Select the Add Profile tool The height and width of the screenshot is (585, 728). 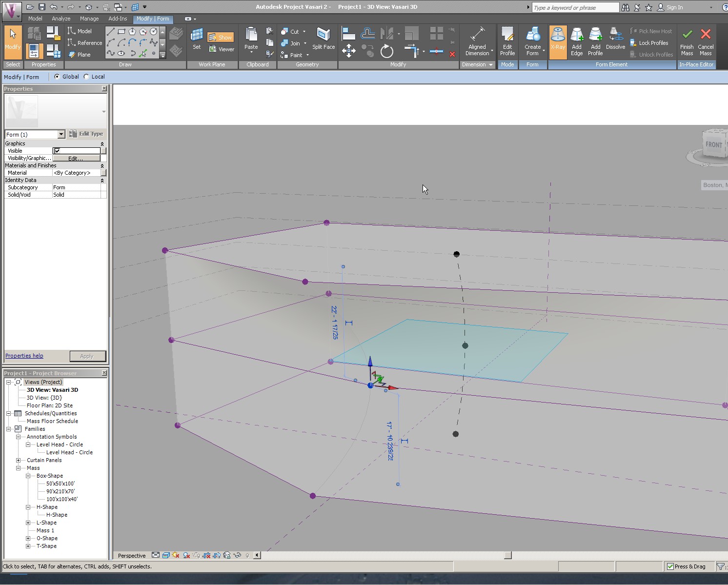[595, 41]
